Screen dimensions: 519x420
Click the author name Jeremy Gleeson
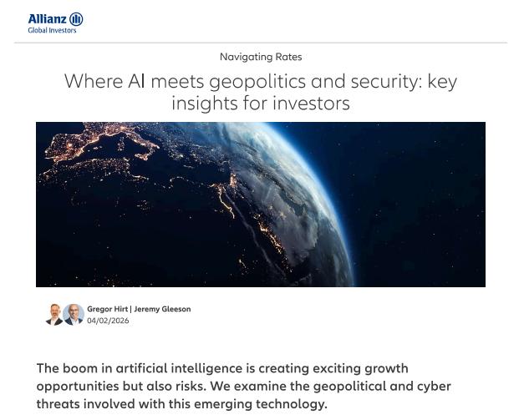(x=162, y=309)
